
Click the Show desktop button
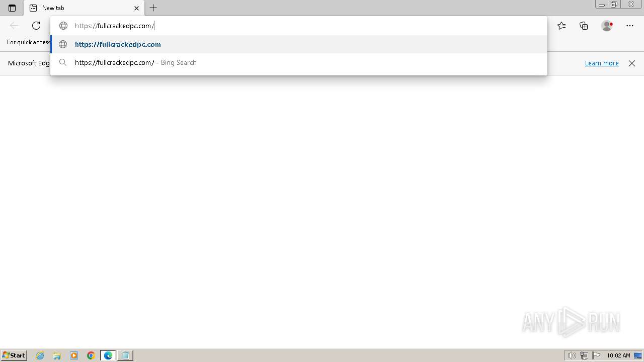pyautogui.click(x=638, y=355)
